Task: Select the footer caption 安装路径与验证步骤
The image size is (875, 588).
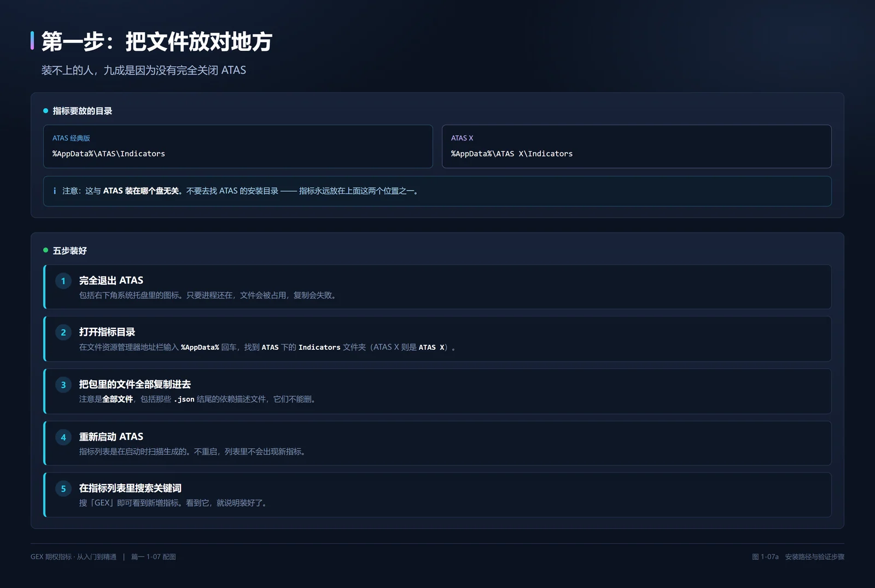Action: (x=815, y=557)
